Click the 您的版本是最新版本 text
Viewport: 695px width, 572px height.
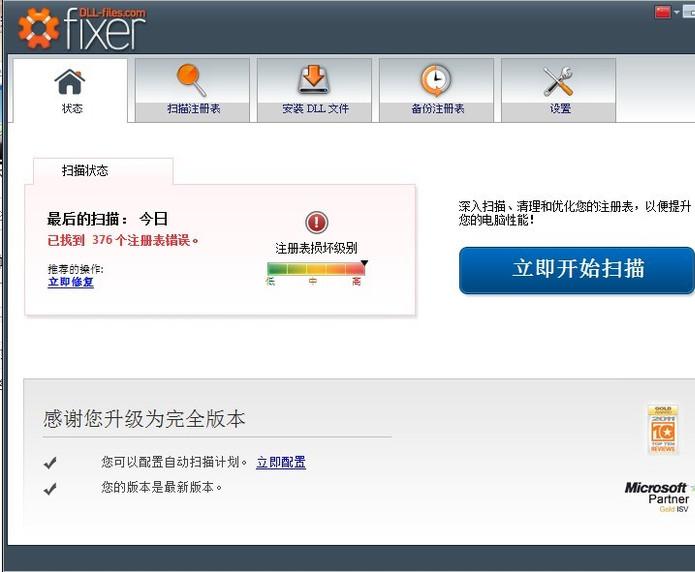(161, 487)
